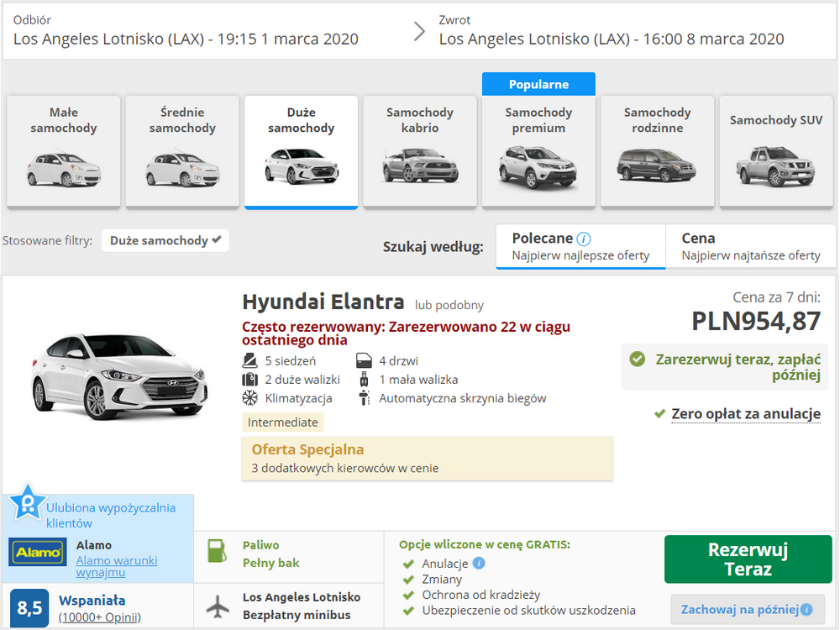Select the Samochody premium category
Viewport: 840px width, 630px height.
539,151
